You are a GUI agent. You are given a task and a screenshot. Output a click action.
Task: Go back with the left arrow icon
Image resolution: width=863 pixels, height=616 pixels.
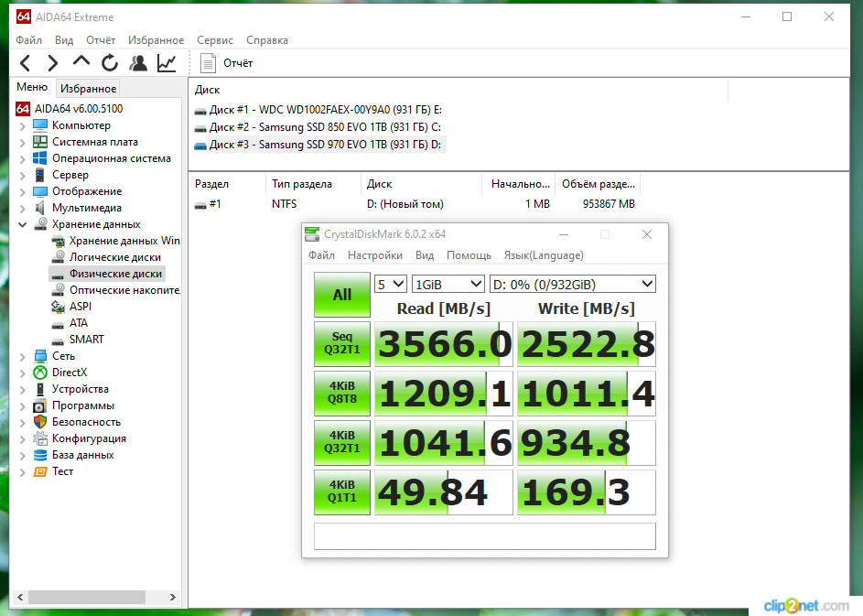click(25, 63)
